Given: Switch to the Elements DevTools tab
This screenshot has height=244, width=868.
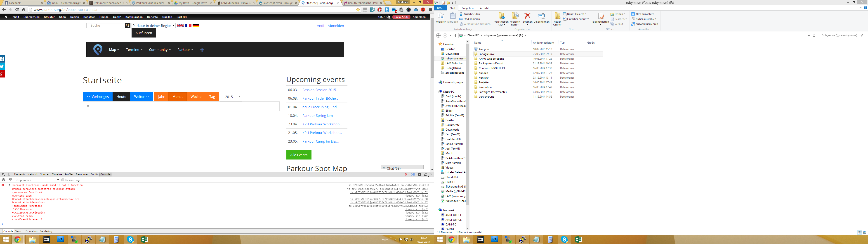Looking at the screenshot, I should pos(19,175).
